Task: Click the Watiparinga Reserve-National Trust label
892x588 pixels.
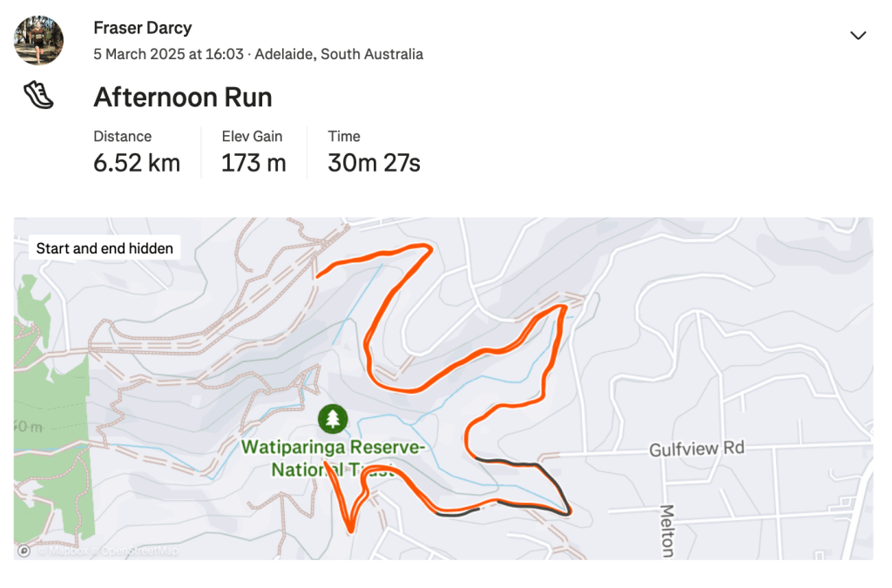Action: [x=334, y=459]
